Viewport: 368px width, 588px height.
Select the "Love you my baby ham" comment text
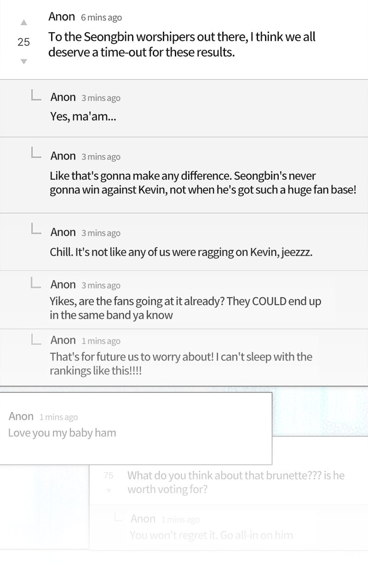(62, 433)
